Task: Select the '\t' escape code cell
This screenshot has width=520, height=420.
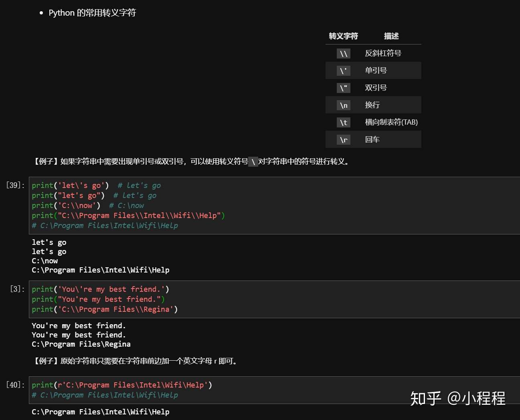Action: 344,122
